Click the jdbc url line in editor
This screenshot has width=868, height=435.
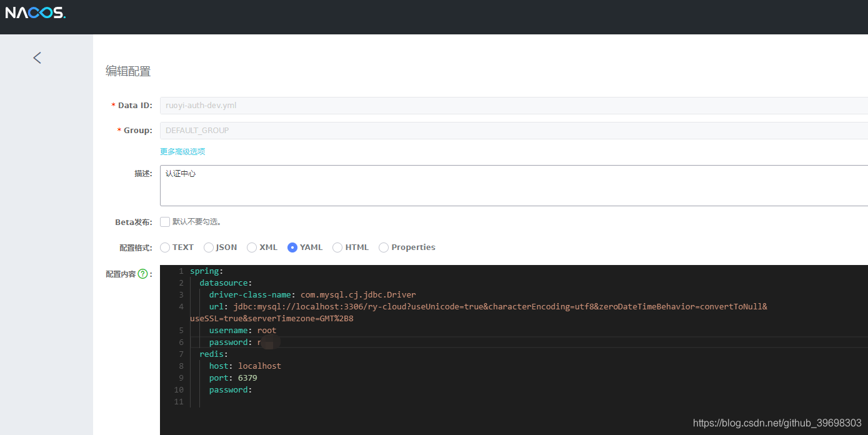click(488, 307)
